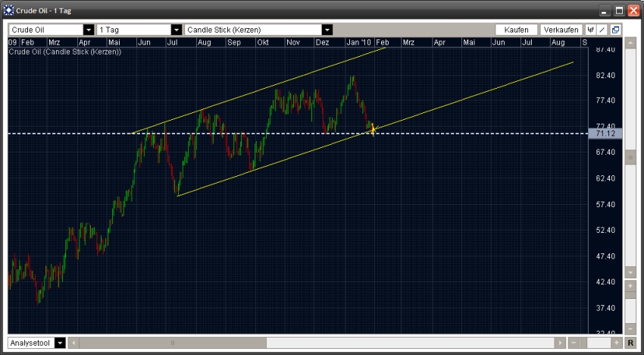
Task: Click the candlestick chart icon beside Verkaufen
Action: pos(591,30)
